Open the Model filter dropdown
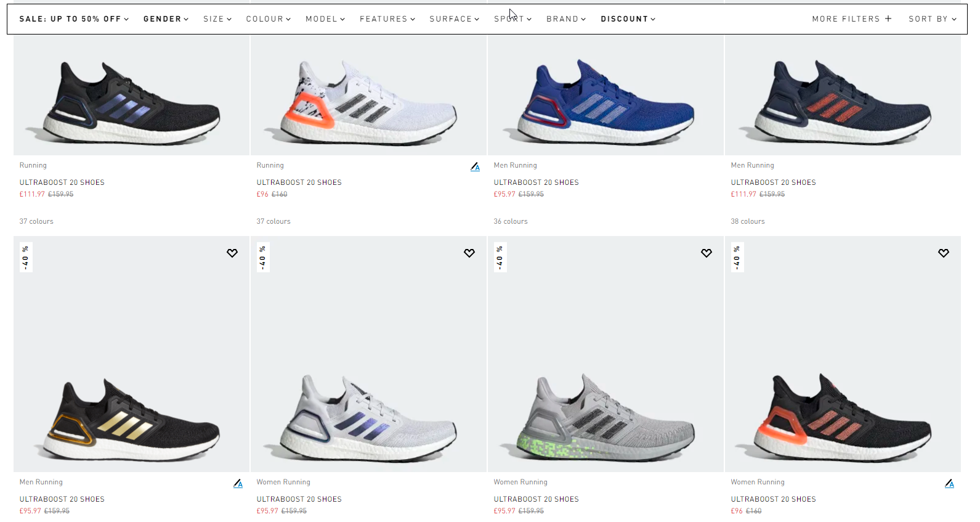Viewport: 980px width, 522px height. tap(325, 19)
